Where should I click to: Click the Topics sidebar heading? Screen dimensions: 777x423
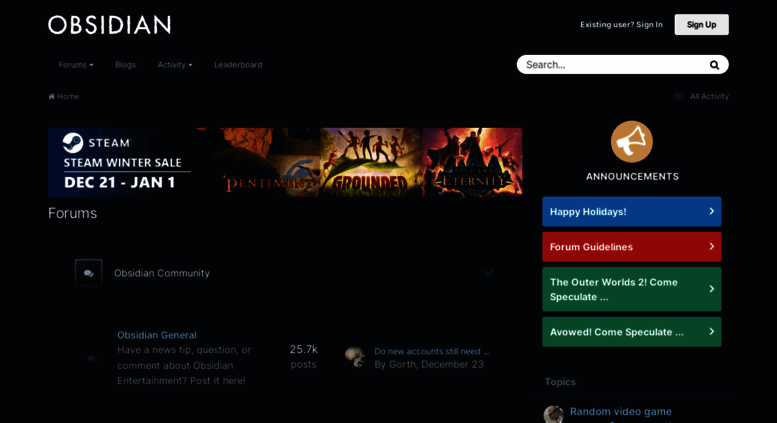pos(560,382)
